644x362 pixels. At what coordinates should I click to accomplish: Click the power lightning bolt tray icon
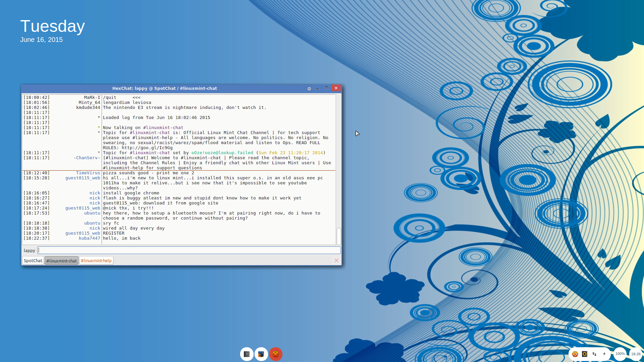[604, 354]
